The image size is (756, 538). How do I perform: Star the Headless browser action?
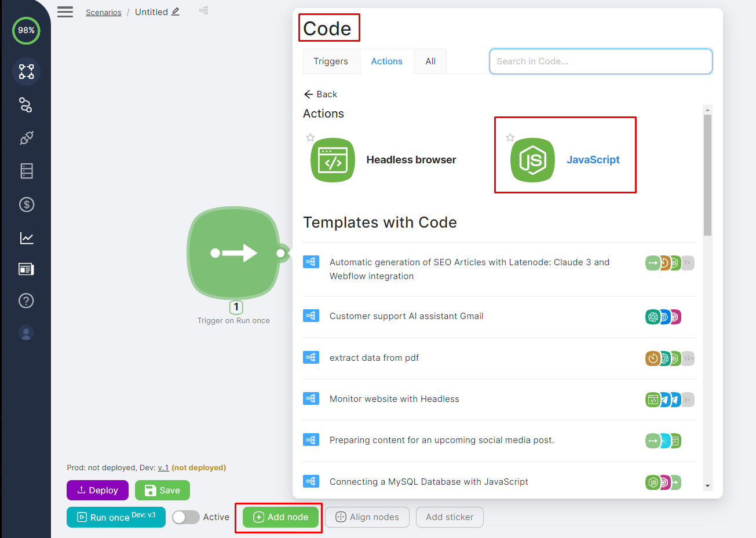[311, 138]
